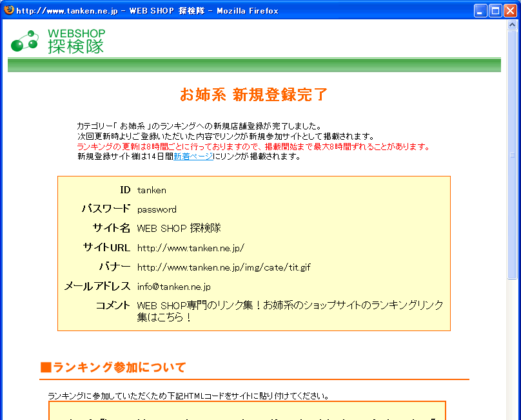Click the ID value tanken
Image resolution: width=521 pixels, height=420 pixels.
pos(152,190)
